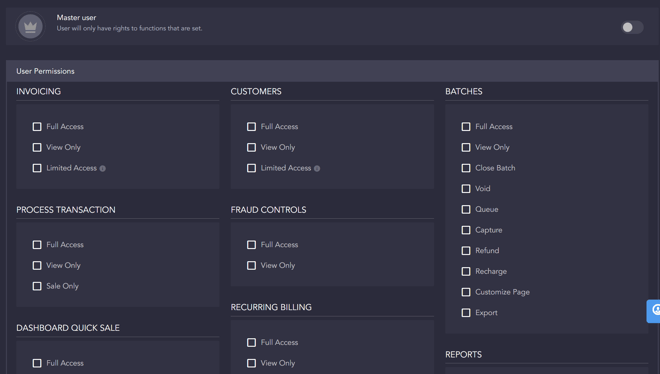This screenshot has height=374, width=660.
Task: Click the info icon next to Invoicing Limited Access
Action: click(102, 168)
